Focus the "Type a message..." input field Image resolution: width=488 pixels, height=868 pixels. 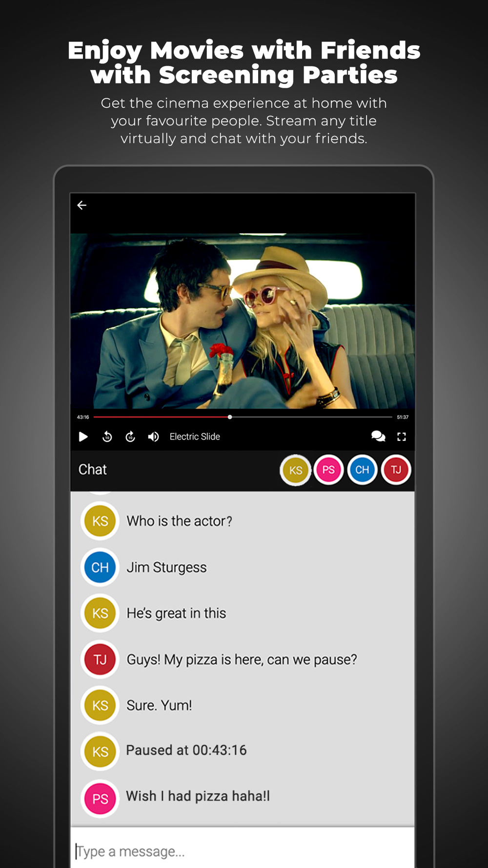pyautogui.click(x=243, y=848)
